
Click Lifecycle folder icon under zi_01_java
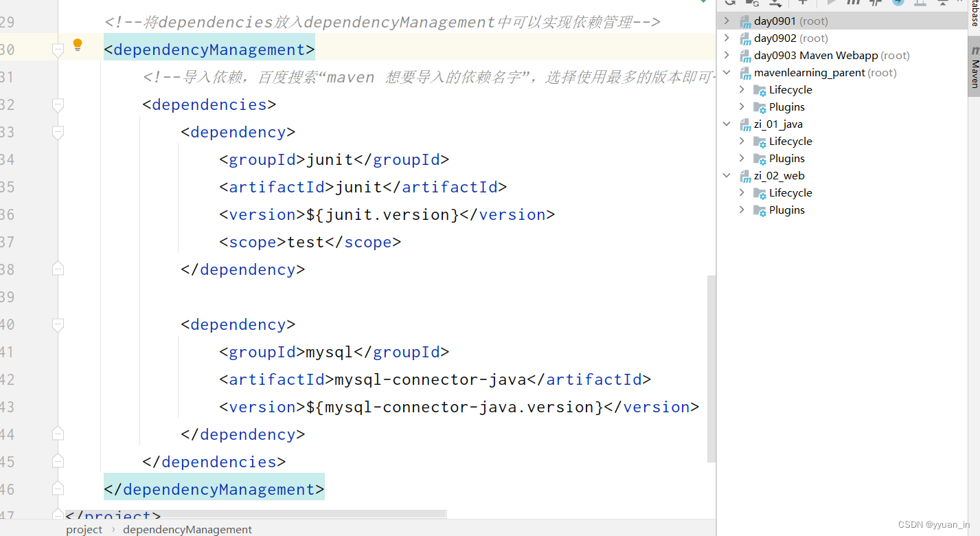[x=760, y=142]
